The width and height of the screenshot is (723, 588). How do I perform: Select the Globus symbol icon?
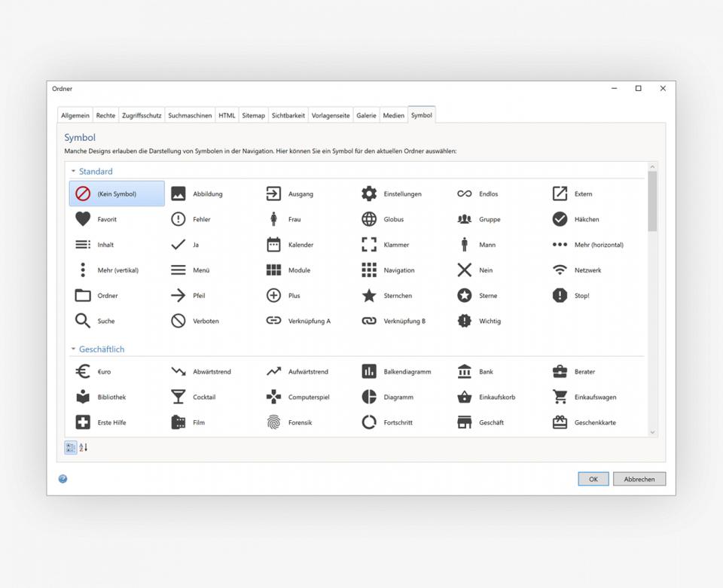tap(369, 219)
